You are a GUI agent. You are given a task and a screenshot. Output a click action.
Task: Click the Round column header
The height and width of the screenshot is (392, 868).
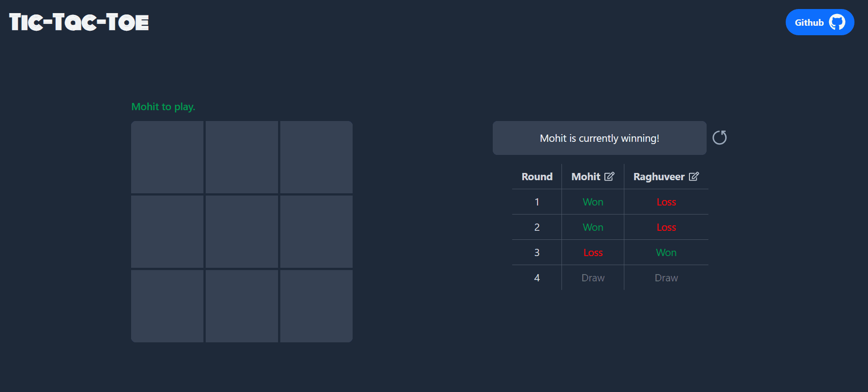[x=537, y=177]
